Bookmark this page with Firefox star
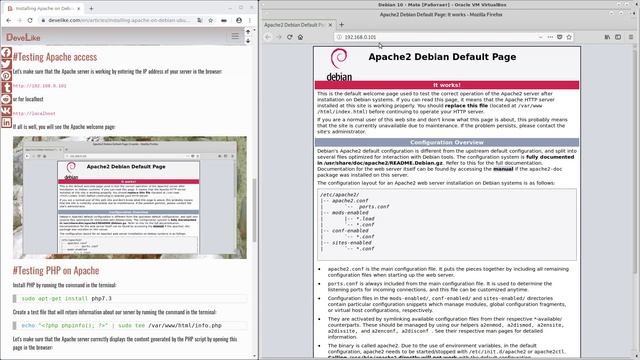The height and width of the screenshot is (360, 640). (x=569, y=37)
